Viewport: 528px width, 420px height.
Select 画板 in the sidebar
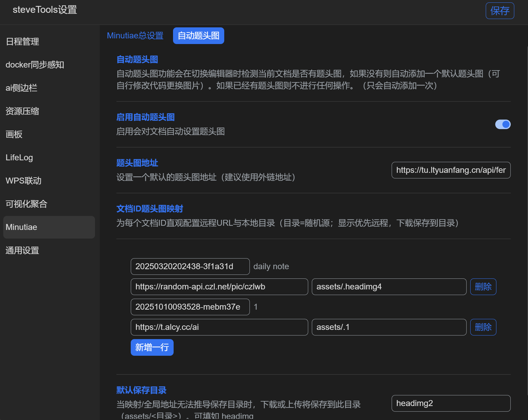[14, 134]
